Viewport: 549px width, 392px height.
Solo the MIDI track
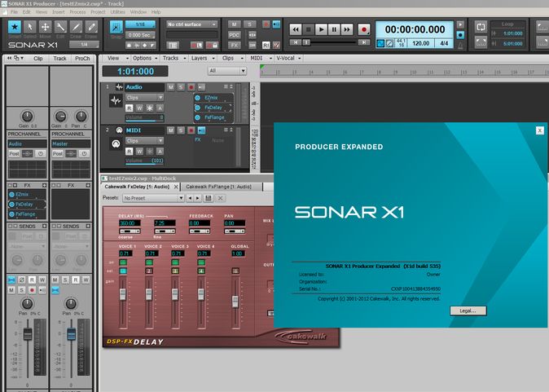[181, 130]
